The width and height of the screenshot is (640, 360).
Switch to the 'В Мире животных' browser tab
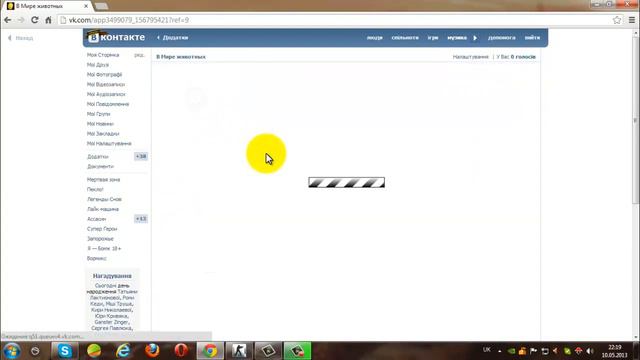point(45,6)
